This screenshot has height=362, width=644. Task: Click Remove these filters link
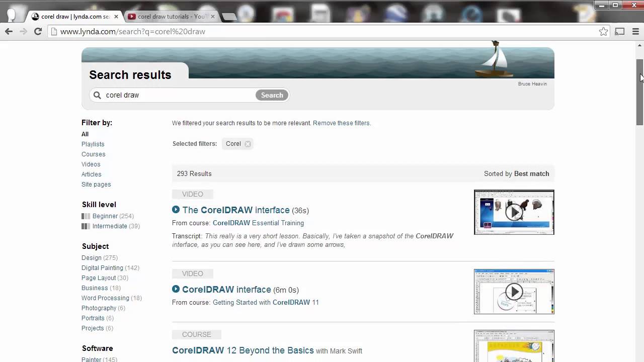point(342,123)
